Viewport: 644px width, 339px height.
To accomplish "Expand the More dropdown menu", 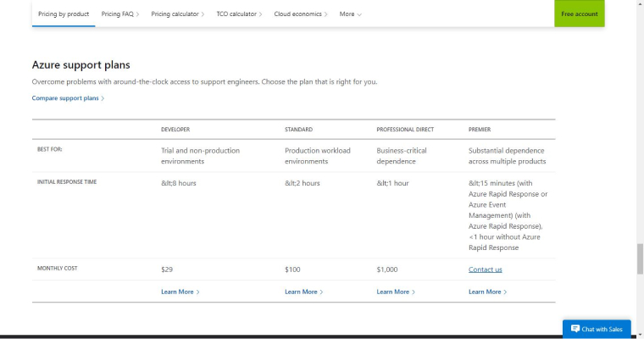I will click(350, 14).
